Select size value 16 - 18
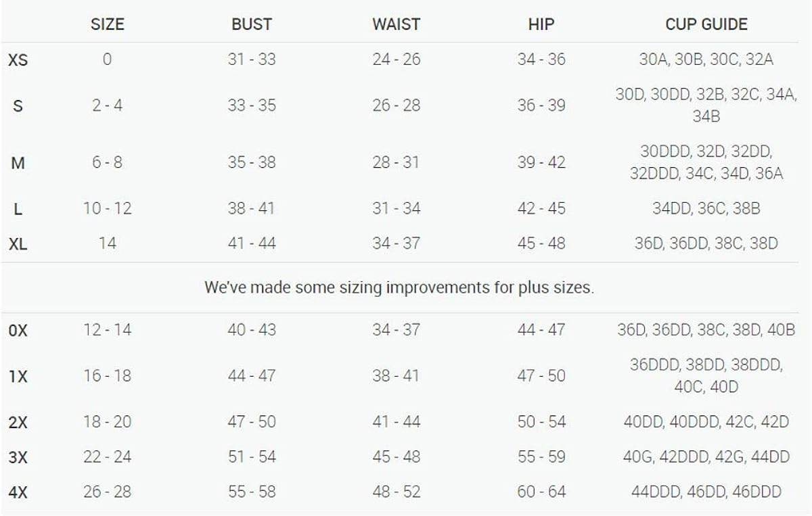This screenshot has width=812, height=516. click(x=108, y=375)
